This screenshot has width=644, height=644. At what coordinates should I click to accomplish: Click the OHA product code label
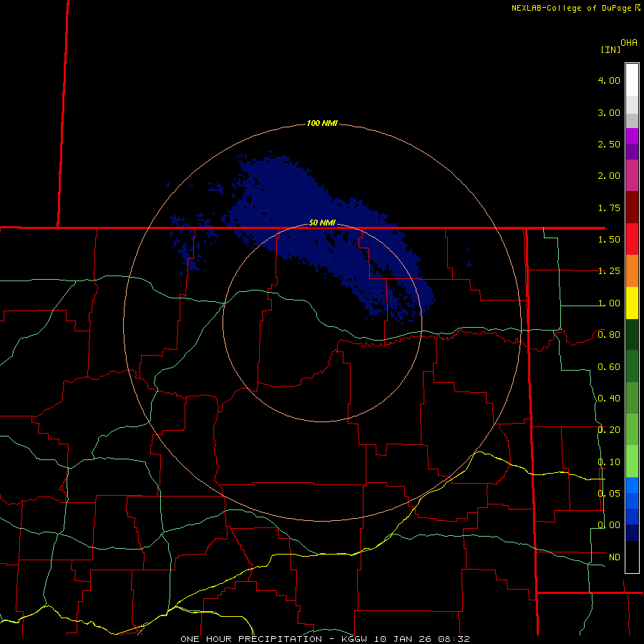[x=629, y=42]
